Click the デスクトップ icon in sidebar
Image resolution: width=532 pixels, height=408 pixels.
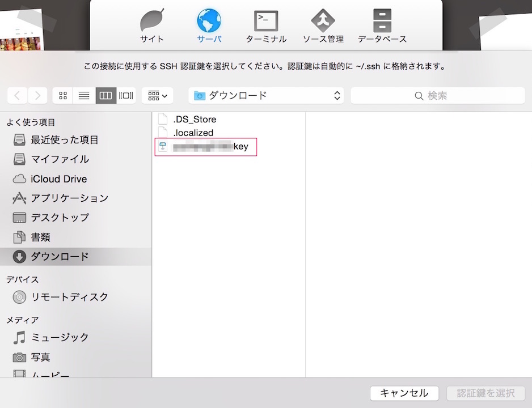[19, 218]
